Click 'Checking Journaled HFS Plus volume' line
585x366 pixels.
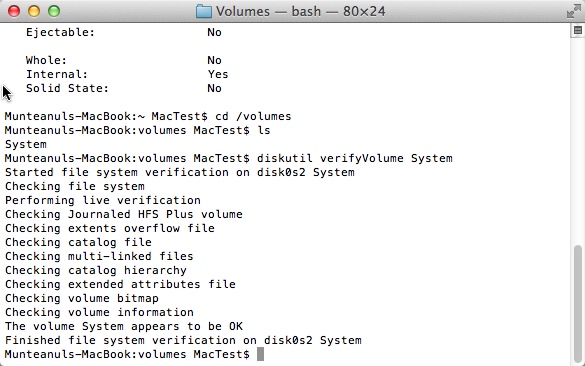(124, 215)
